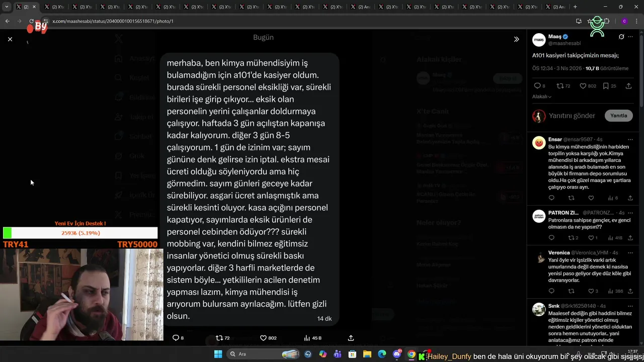644x362 pixels.
Task: Share PATRON ZI comment
Action: click(630, 238)
